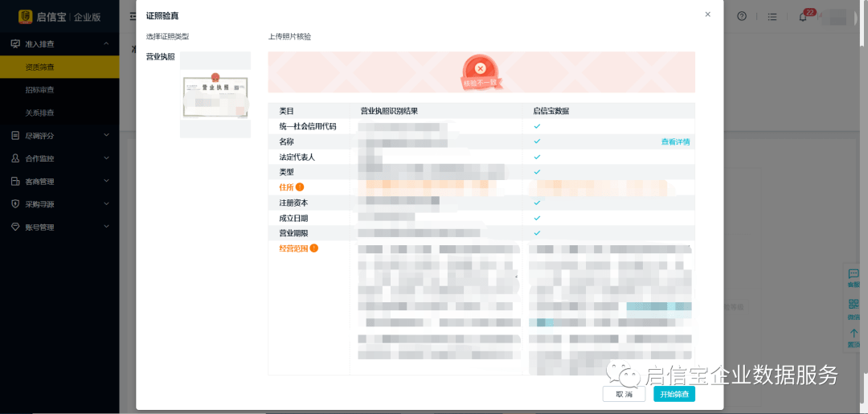868x414 pixels.
Task: Click the 法定代表人 row label
Action: pyautogui.click(x=297, y=157)
